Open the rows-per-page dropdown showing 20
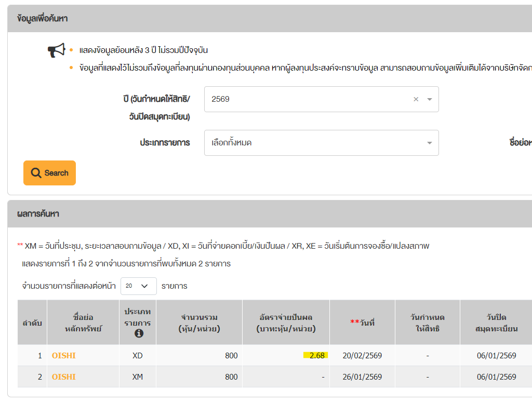532x403 pixels. pyautogui.click(x=138, y=286)
